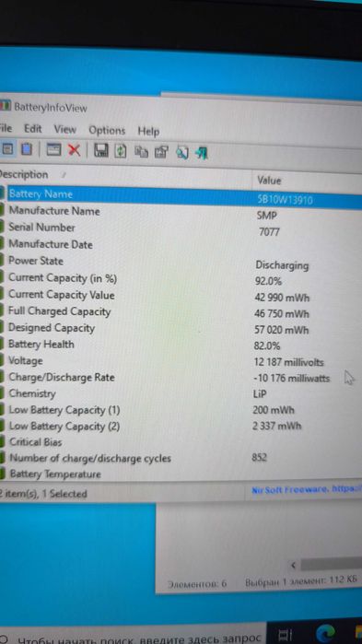Select the Low Battery Capacity (1) row
Image resolution: width=362 pixels, height=644 pixels.
coord(181,410)
